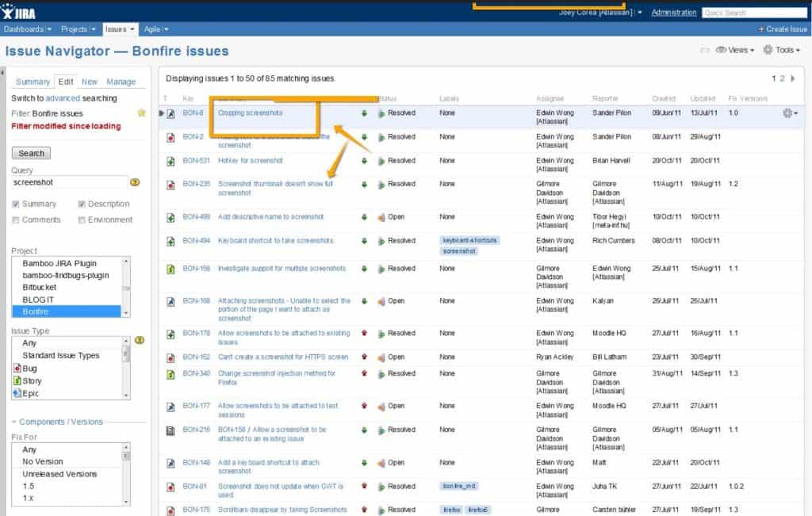Screen dimensions: 812x516
Task: Enable the Comments search checkbox
Action: click(x=16, y=220)
